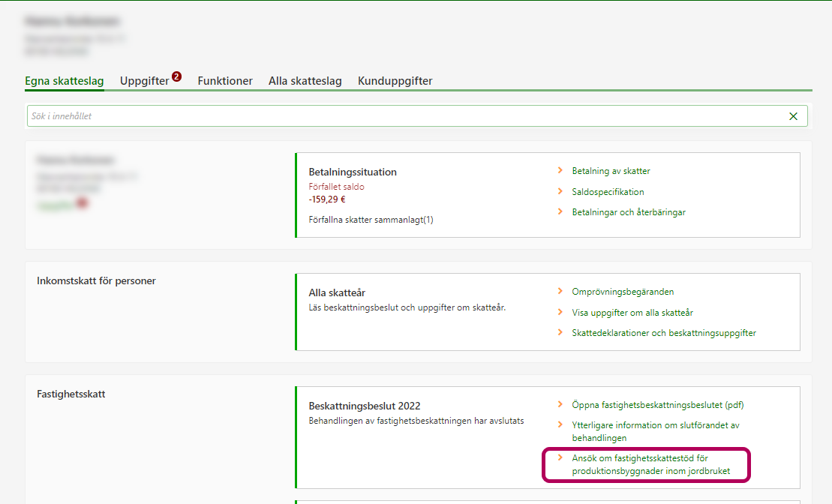
Task: Click the Uppgifter notification badge
Action: pos(176,76)
